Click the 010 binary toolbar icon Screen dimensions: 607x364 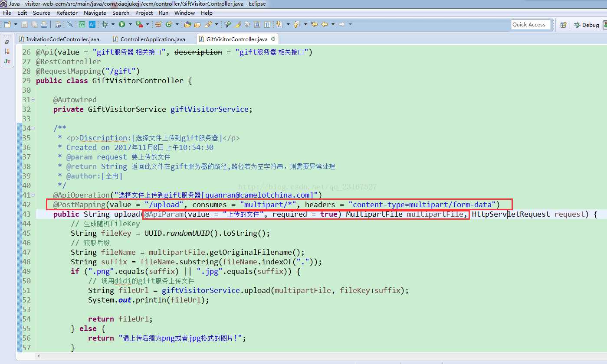[58, 24]
